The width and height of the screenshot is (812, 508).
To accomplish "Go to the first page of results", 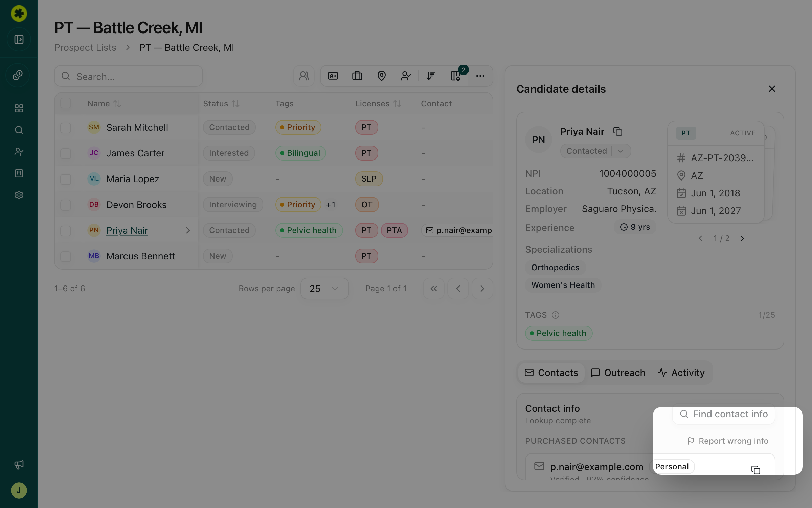I will pos(434,289).
